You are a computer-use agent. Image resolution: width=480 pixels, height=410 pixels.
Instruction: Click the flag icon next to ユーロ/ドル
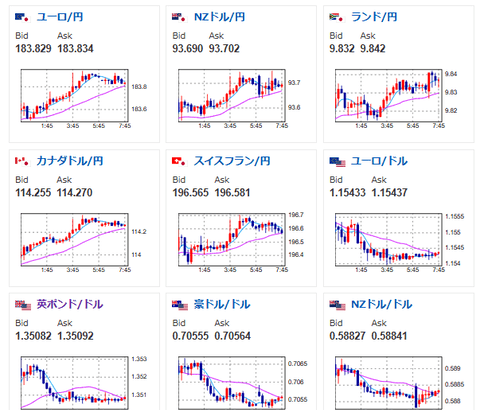(x=337, y=162)
